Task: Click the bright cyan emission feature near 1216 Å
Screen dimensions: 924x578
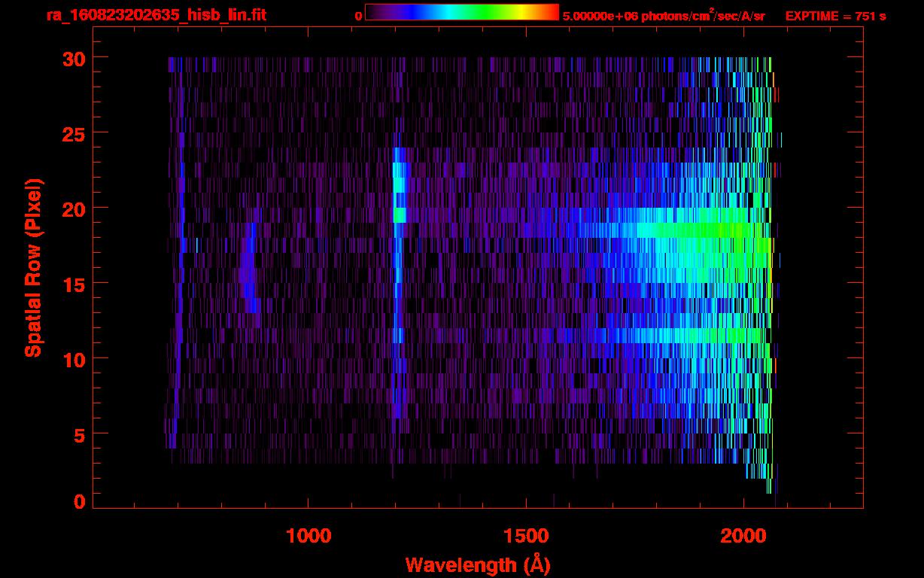Action: [x=399, y=184]
